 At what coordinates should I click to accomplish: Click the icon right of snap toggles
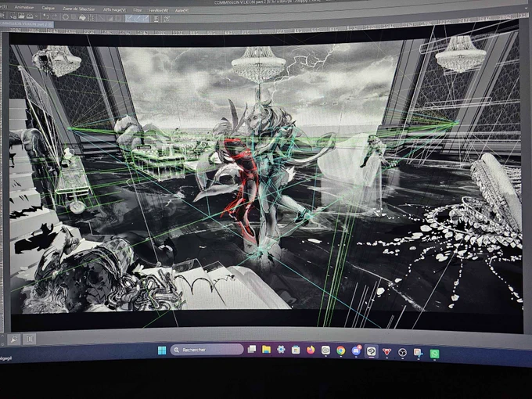tap(156, 19)
